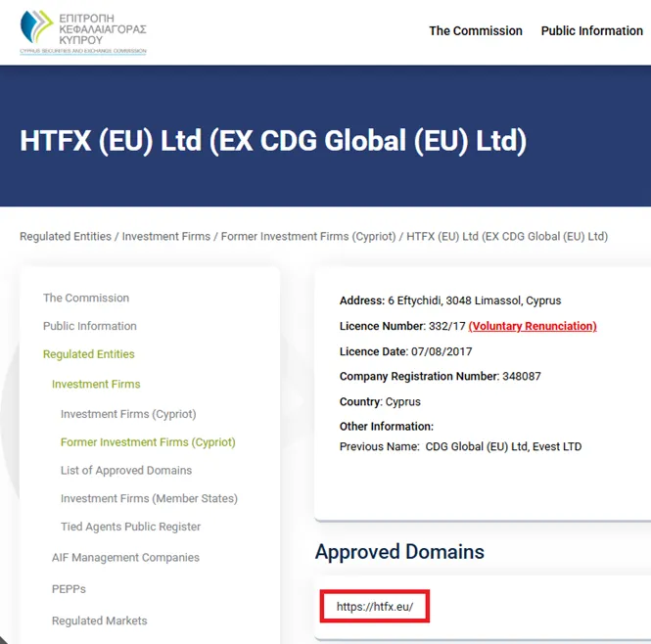Viewport: 651px width, 644px height.
Task: Click licence date 07/08/2017
Action: pos(442,351)
